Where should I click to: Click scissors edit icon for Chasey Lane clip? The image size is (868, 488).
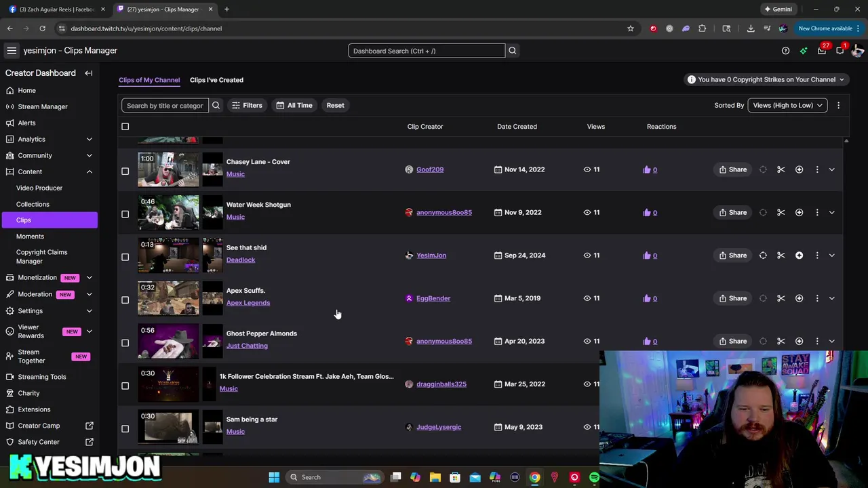point(781,169)
